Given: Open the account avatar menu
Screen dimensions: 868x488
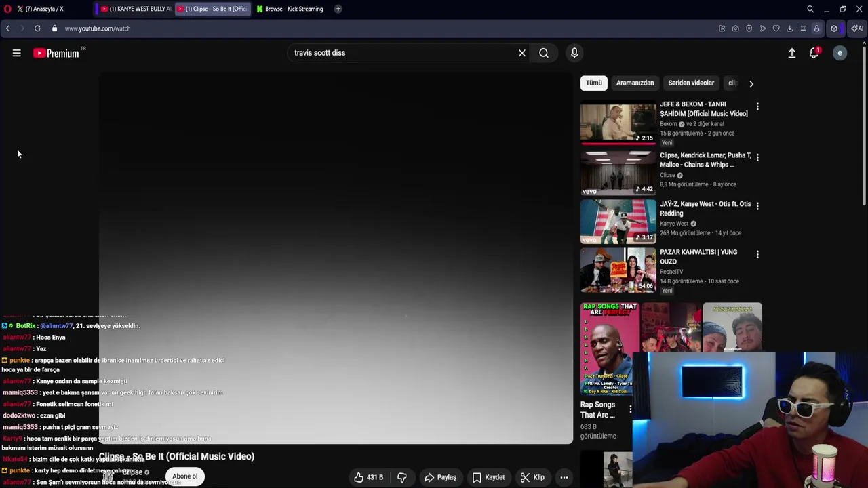Looking at the screenshot, I should coord(840,53).
